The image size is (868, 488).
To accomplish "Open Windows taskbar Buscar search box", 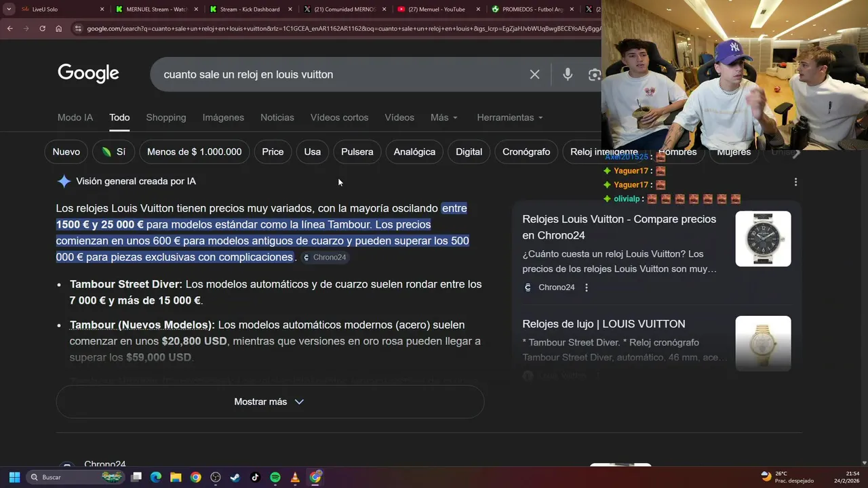I will [75, 477].
